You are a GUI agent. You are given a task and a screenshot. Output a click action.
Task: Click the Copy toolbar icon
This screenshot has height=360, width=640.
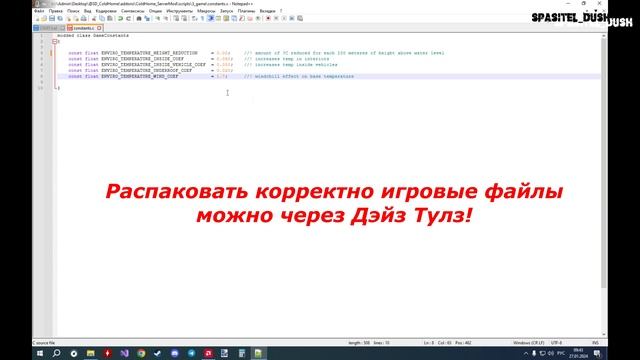pos(102,18)
